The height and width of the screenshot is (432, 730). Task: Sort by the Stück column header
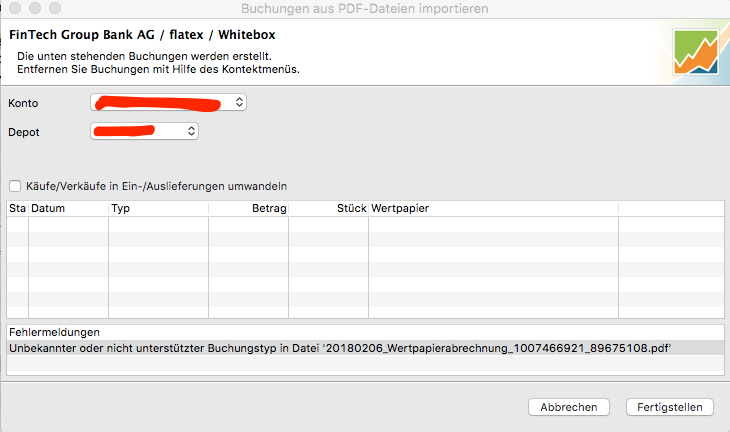click(x=329, y=208)
